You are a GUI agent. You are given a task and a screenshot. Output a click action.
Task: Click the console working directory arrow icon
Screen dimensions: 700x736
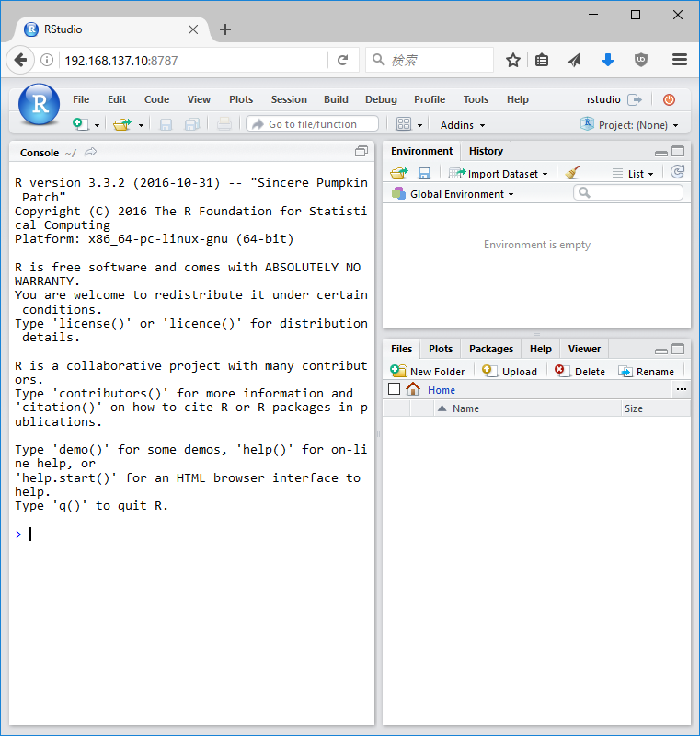pyautogui.click(x=90, y=152)
